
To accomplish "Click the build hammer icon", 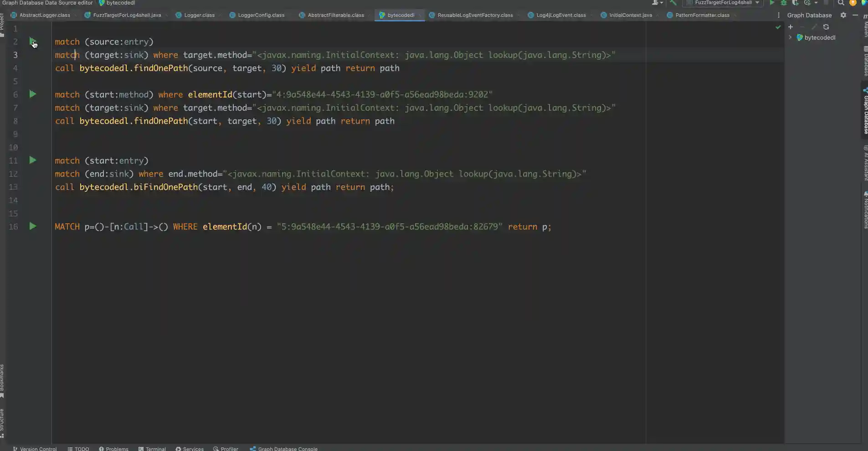I will (673, 3).
